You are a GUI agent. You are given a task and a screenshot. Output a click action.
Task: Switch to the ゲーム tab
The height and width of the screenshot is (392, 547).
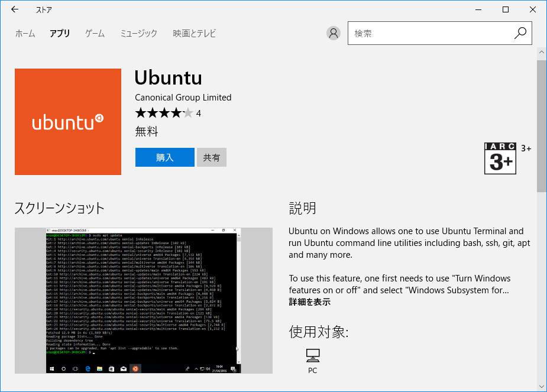[94, 34]
